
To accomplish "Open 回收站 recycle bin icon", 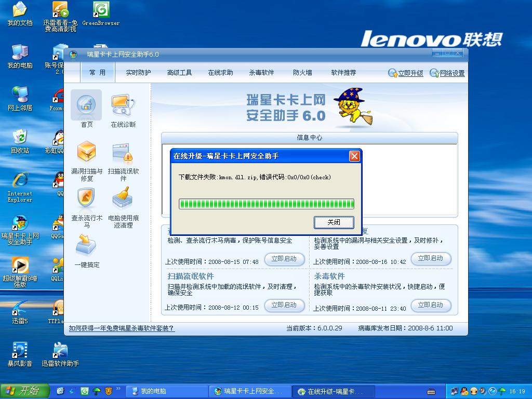I will pos(20,141).
